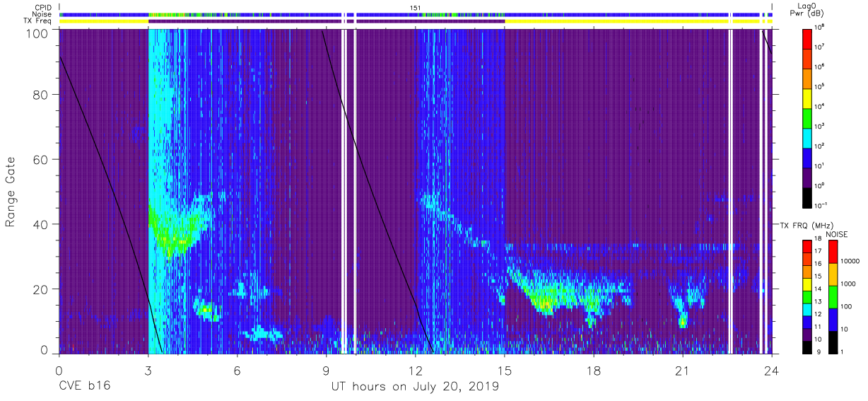The image size is (868, 401).
Task: Click the 'UT hours on July 20, 2019' label
Action: click(416, 387)
